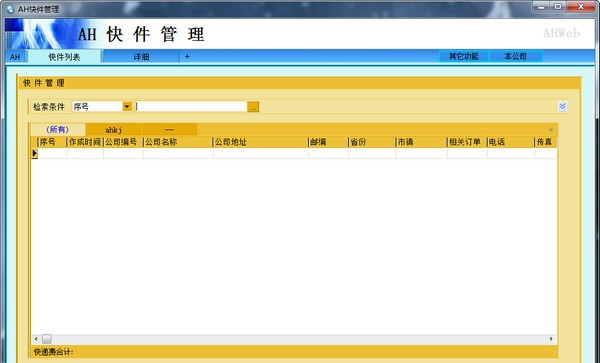Screen dimensions: 600x363
Task: Click the search '...' button
Action: pyautogui.click(x=253, y=107)
